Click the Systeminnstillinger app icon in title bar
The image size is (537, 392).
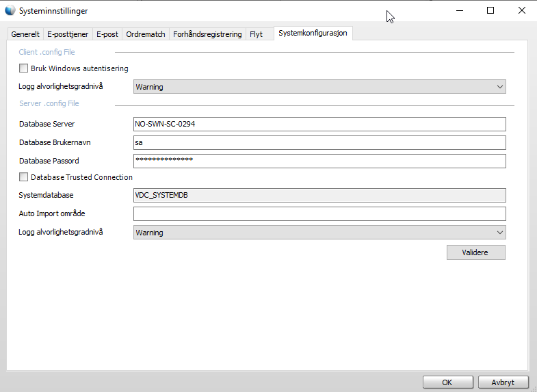pyautogui.click(x=10, y=10)
